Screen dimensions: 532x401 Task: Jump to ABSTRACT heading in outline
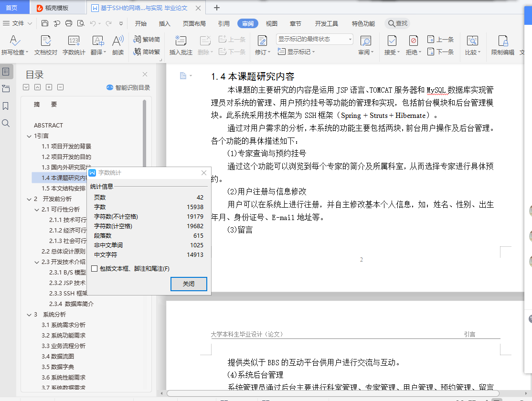[48, 125]
